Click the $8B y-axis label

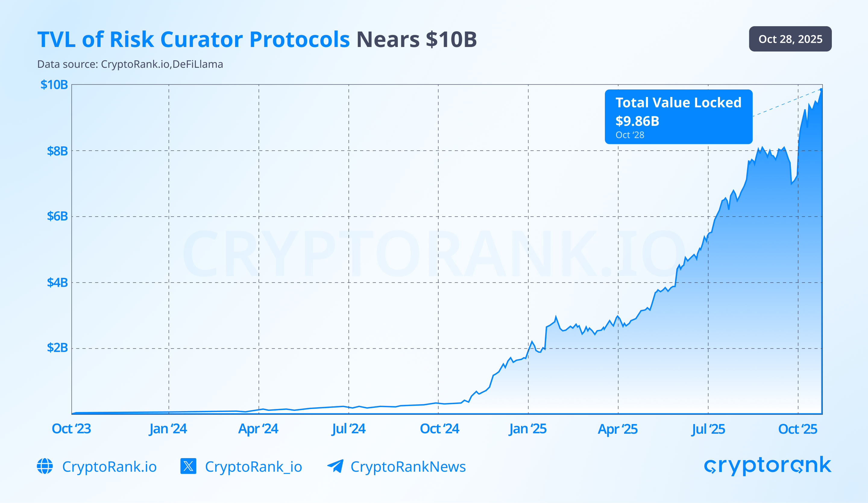(57, 151)
